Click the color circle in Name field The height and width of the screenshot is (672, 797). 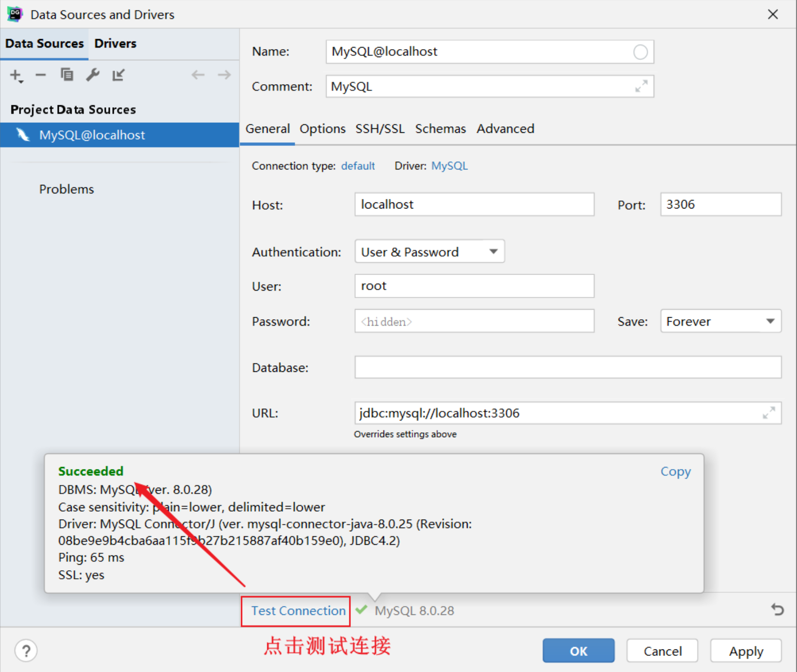point(640,52)
